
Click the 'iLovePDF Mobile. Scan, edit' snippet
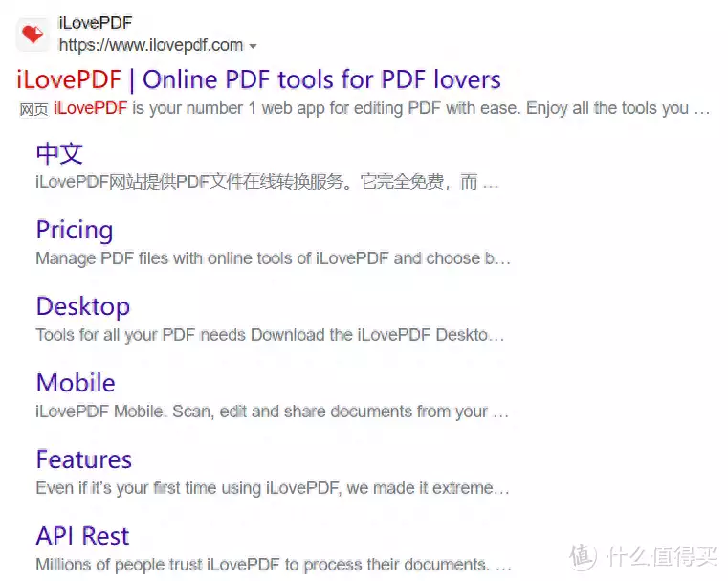pyautogui.click(x=272, y=412)
